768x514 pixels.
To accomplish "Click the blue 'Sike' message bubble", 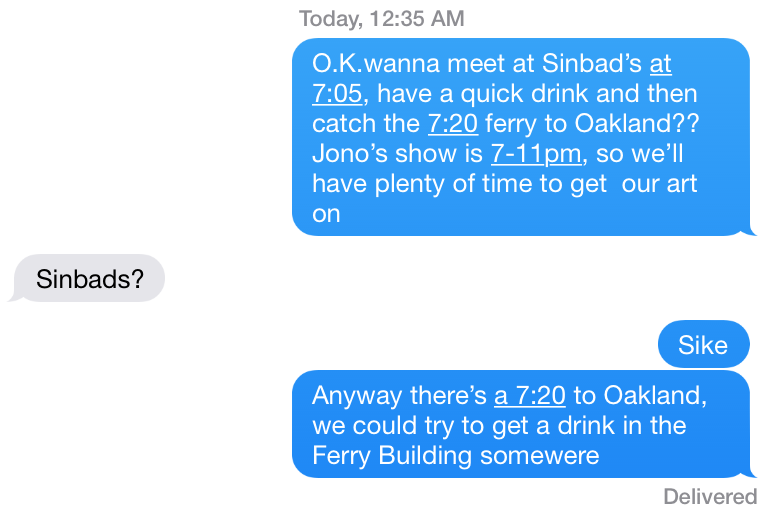I will (704, 344).
